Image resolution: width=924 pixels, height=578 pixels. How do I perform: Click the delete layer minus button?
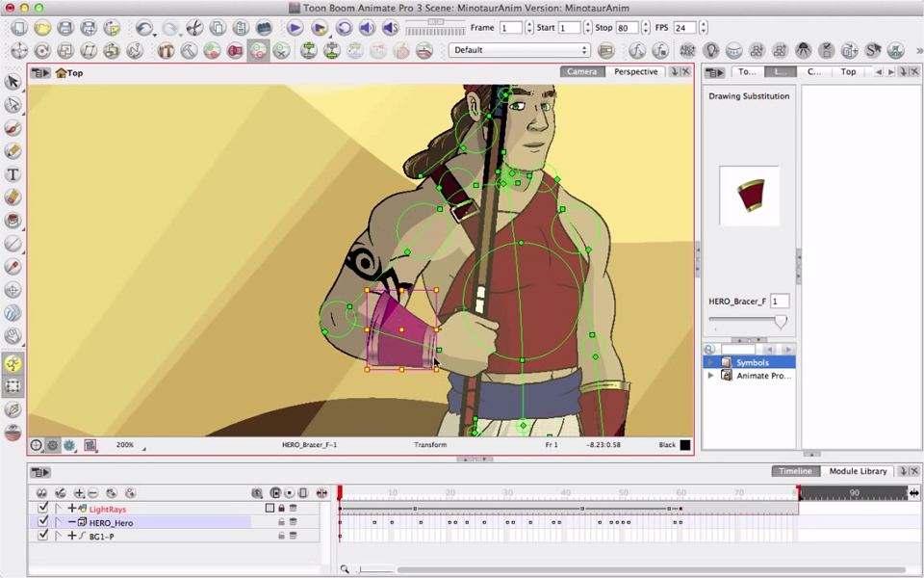point(92,492)
